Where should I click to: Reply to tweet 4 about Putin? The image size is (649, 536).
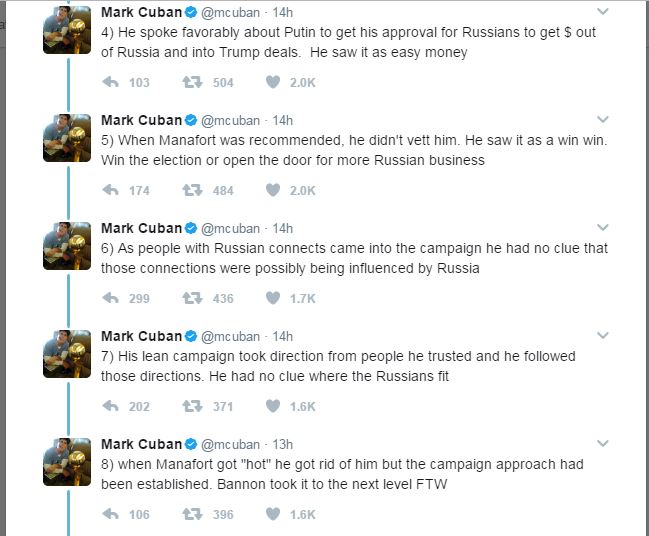(x=111, y=82)
